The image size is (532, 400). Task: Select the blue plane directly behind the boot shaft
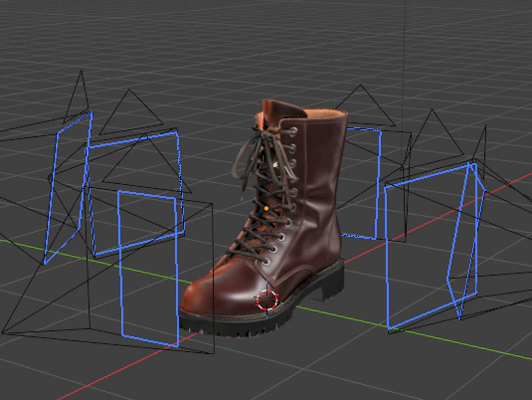[x=362, y=183]
